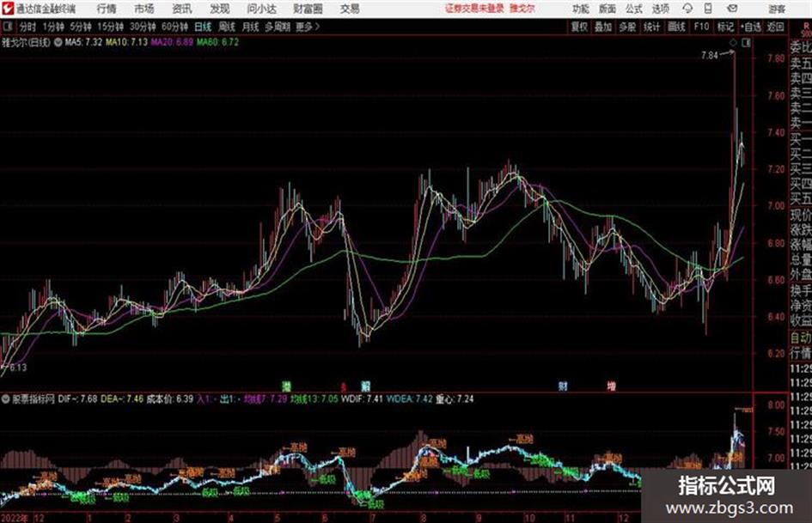Expand the 版面 dropdown menu
The image size is (812, 523).
coord(607,9)
